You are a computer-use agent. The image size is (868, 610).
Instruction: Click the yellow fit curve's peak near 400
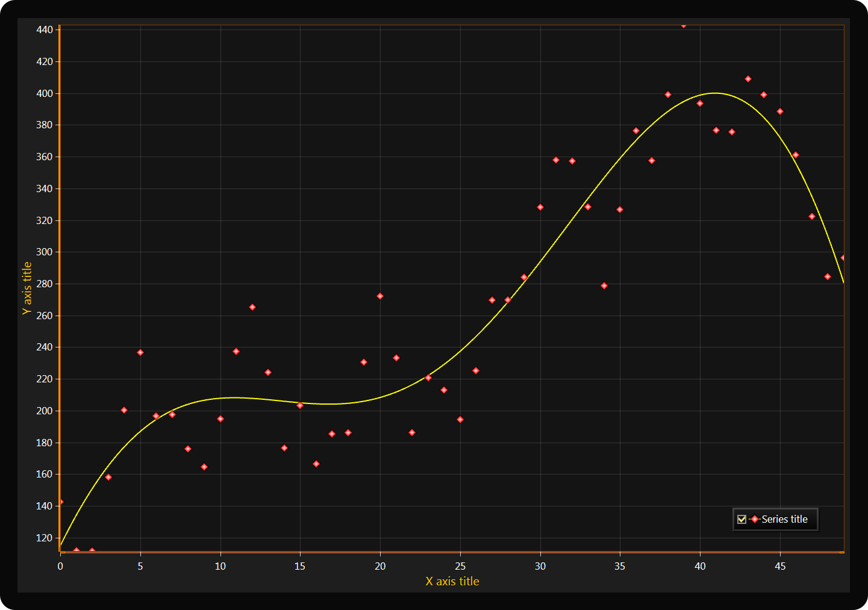tap(714, 93)
